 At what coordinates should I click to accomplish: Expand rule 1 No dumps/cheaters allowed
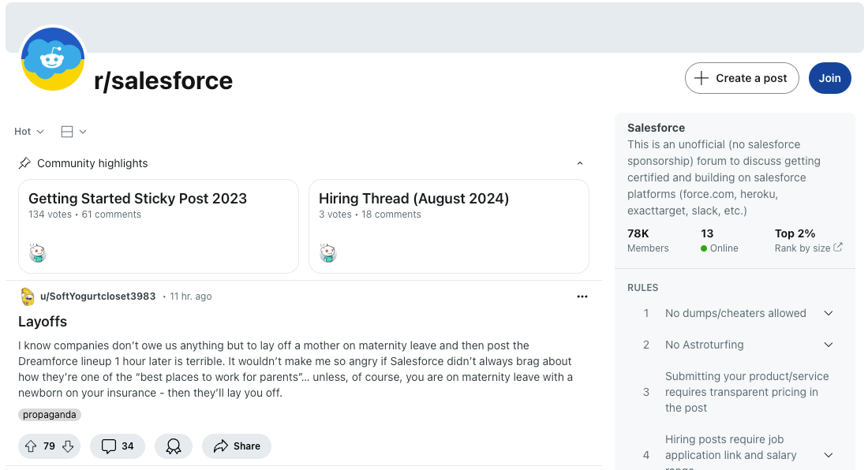point(828,314)
